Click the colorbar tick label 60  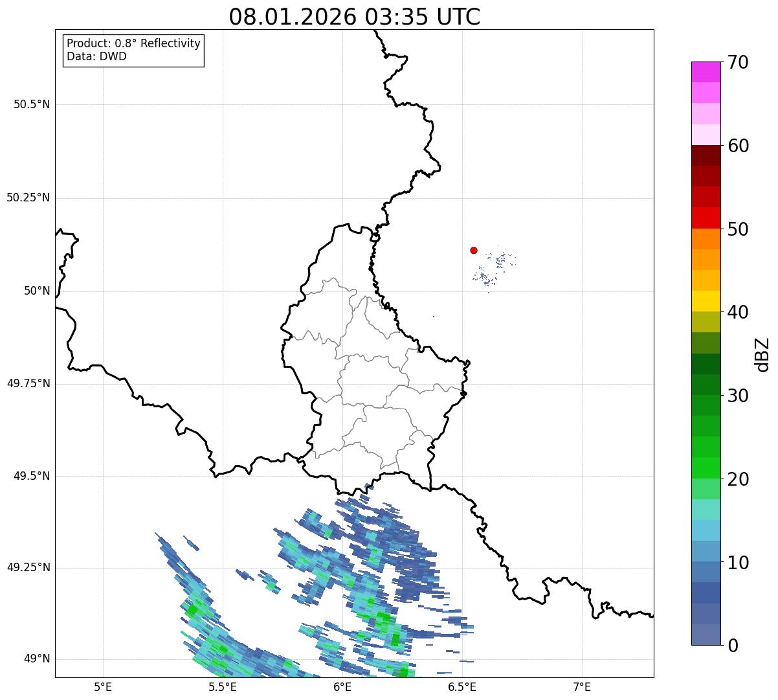738,146
